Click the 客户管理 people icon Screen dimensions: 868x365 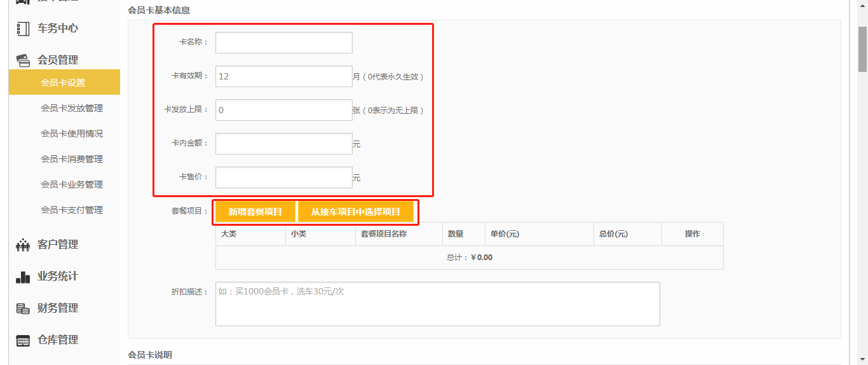click(23, 245)
